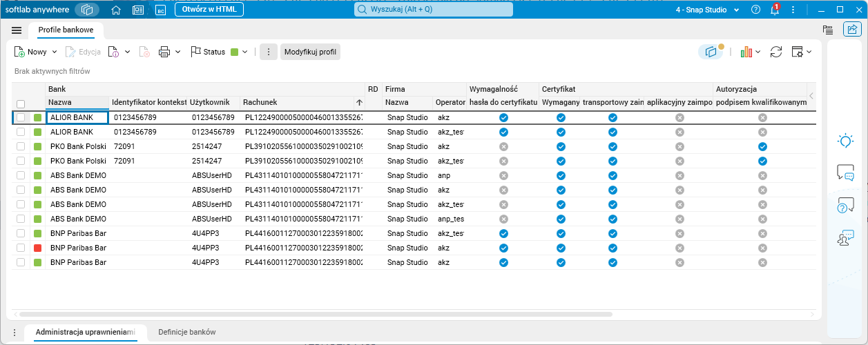Select all rows with header checkbox
Screen dimensions: 868x345
coord(21,103)
